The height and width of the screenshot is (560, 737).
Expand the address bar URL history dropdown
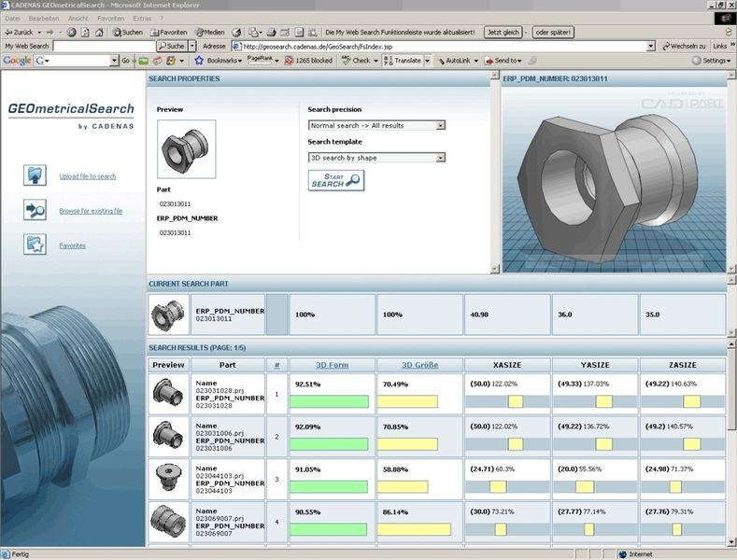click(651, 46)
